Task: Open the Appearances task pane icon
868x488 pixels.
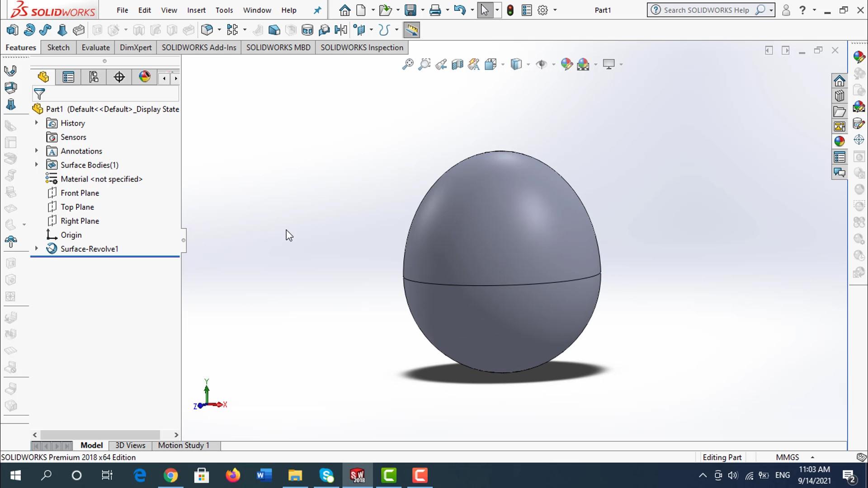Action: click(840, 141)
